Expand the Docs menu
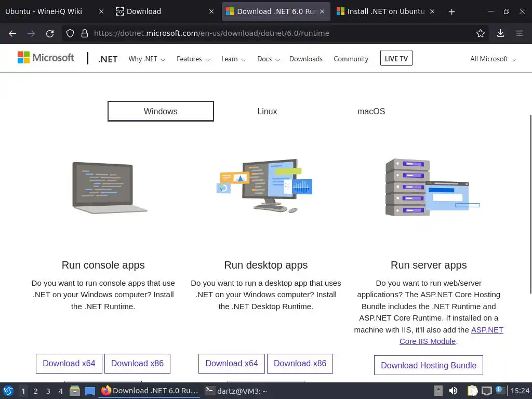This screenshot has height=399, width=532. pos(268,59)
